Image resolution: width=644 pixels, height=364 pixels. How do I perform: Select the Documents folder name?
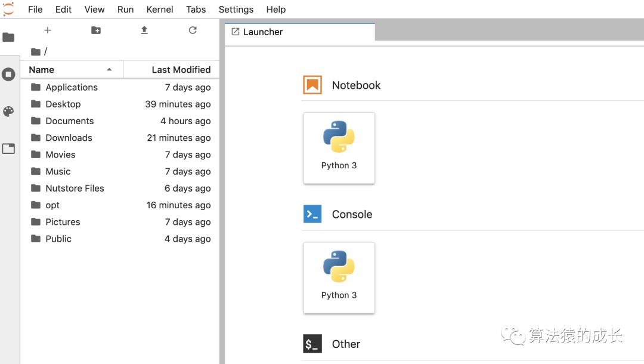69,121
